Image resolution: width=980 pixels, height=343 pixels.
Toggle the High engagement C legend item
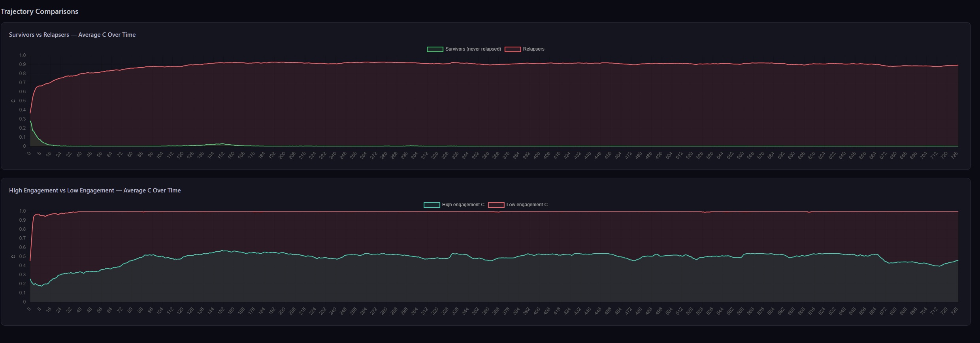[454, 205]
